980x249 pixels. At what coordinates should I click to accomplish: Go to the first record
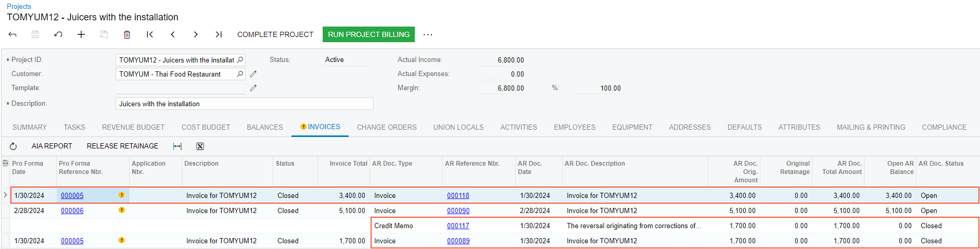point(150,34)
